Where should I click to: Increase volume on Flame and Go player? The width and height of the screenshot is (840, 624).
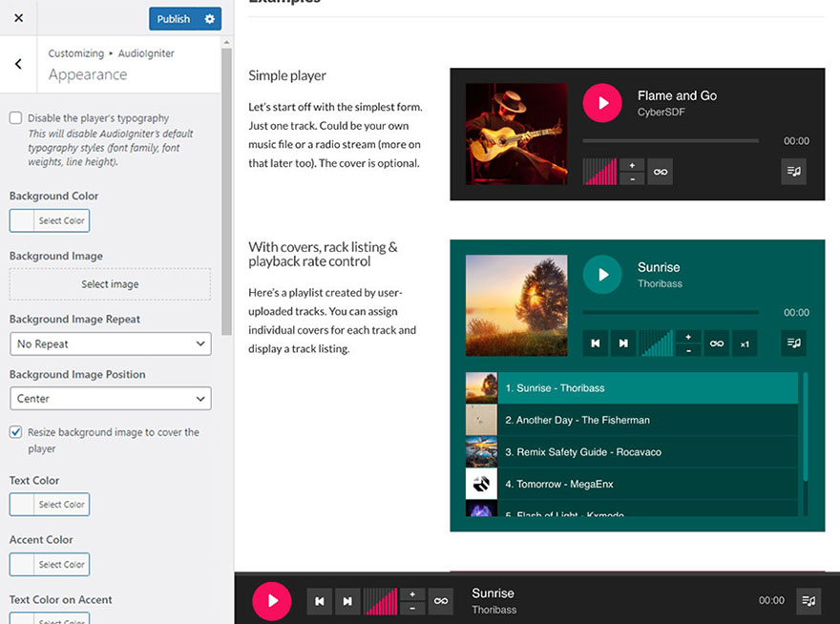[632, 165]
